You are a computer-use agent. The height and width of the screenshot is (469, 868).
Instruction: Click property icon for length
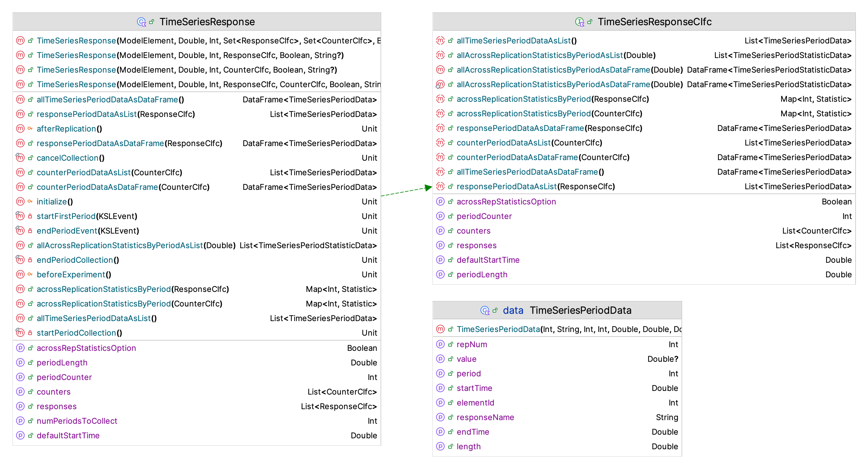coord(440,446)
